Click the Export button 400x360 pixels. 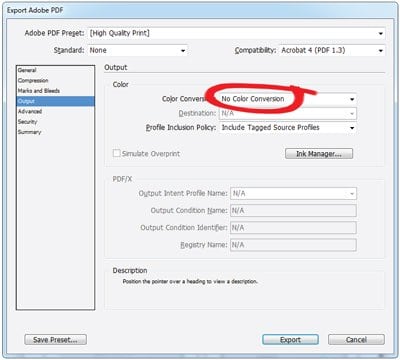click(x=290, y=340)
